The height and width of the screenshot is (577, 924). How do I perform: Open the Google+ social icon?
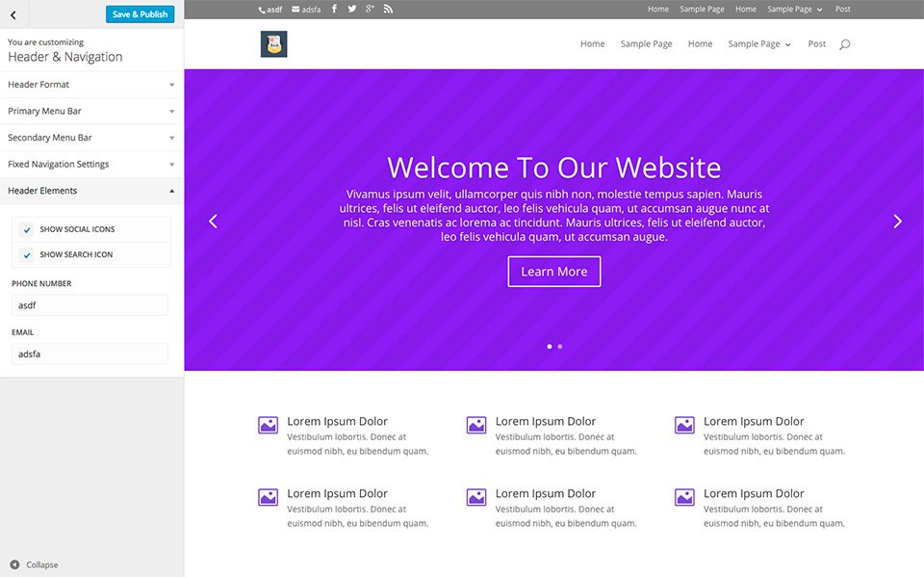coord(370,9)
